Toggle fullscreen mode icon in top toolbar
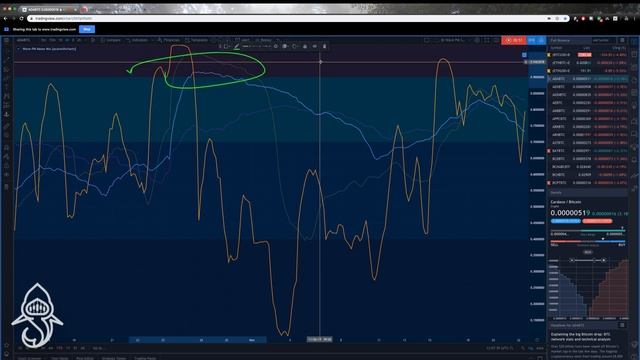 487,40
